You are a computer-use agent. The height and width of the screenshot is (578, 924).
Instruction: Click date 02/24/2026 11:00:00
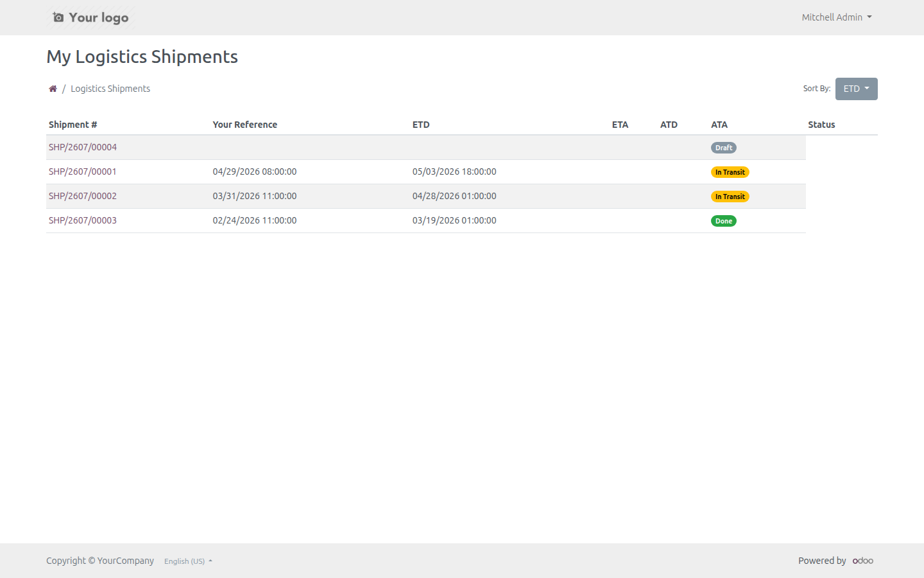tap(255, 220)
